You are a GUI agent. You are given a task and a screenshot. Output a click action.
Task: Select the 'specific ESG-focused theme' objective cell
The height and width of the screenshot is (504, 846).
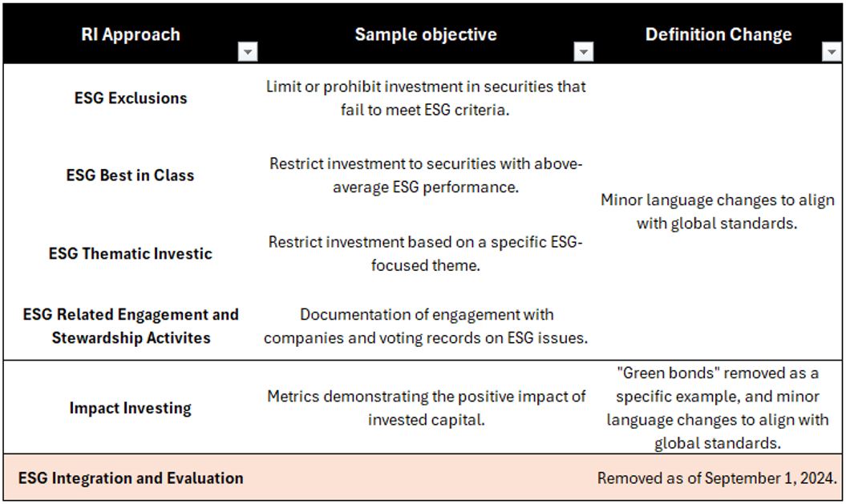pyautogui.click(x=426, y=253)
